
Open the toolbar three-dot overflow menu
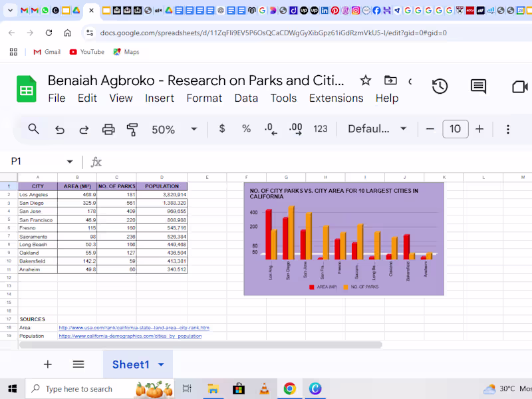tap(508, 129)
